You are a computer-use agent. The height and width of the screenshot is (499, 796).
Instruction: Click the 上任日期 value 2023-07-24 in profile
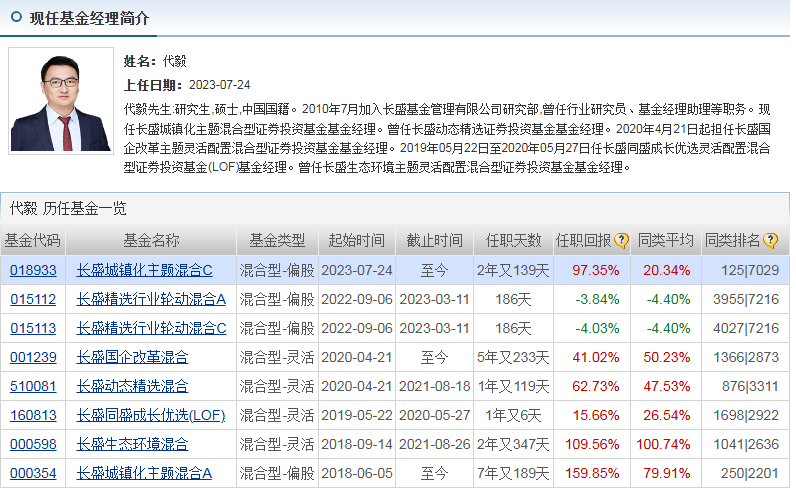[x=219, y=85]
